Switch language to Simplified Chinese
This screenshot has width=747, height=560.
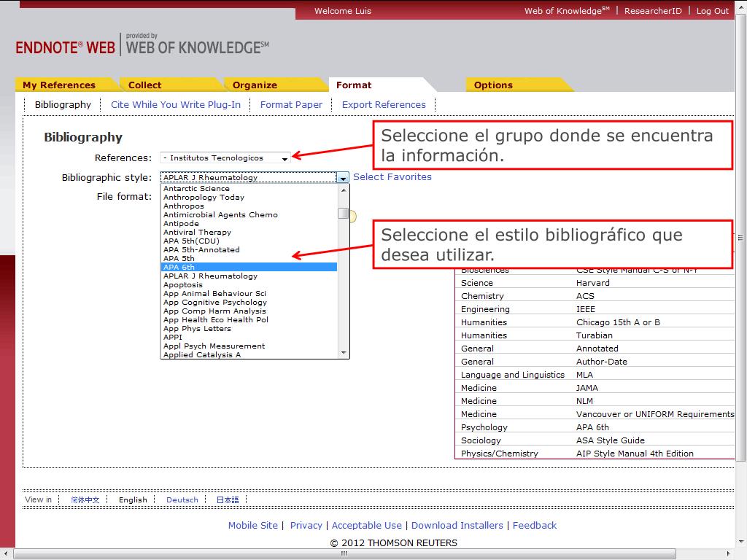click(x=85, y=499)
